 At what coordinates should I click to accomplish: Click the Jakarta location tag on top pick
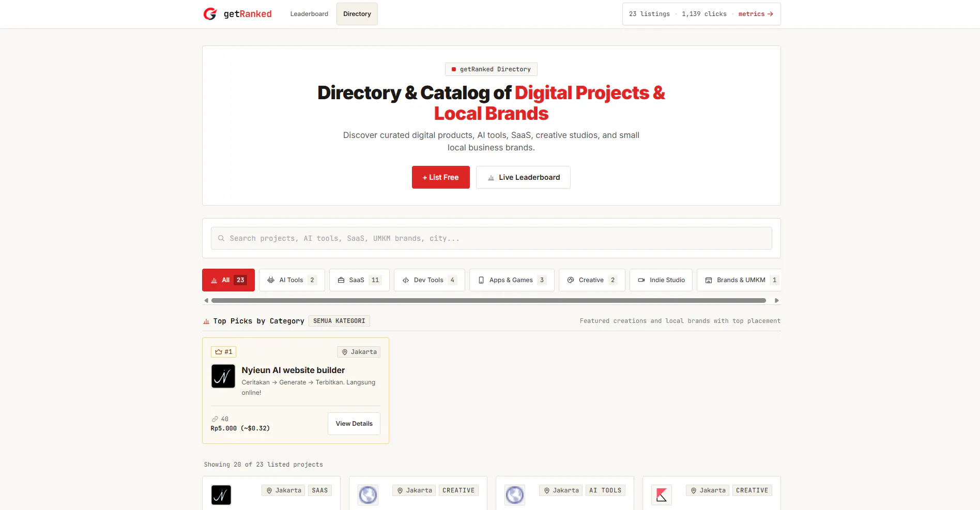[359, 352]
